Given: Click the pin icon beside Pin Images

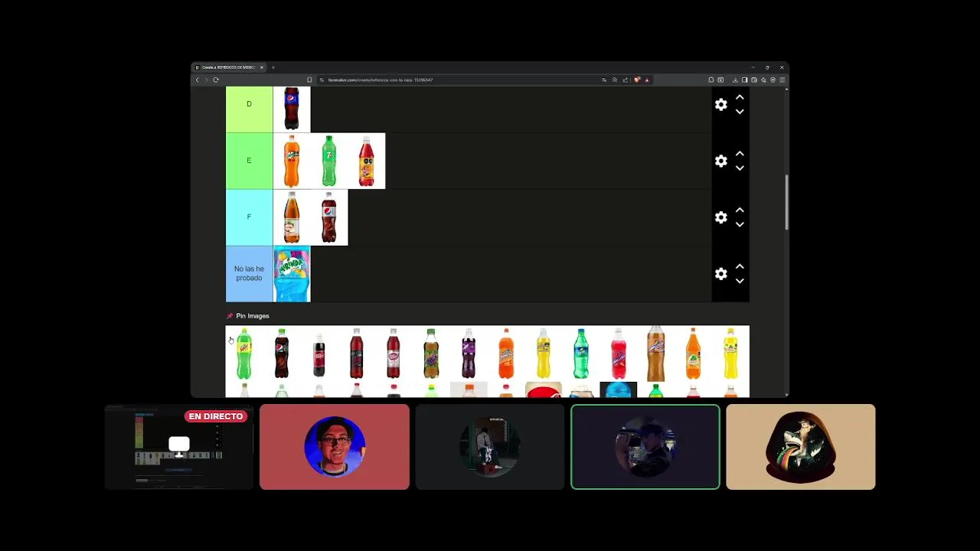Looking at the screenshot, I should point(230,316).
